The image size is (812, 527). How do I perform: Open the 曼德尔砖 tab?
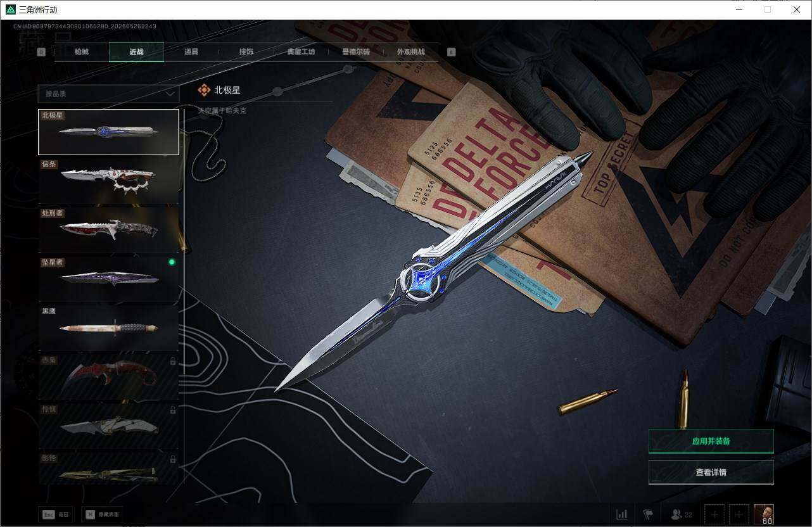click(x=356, y=52)
